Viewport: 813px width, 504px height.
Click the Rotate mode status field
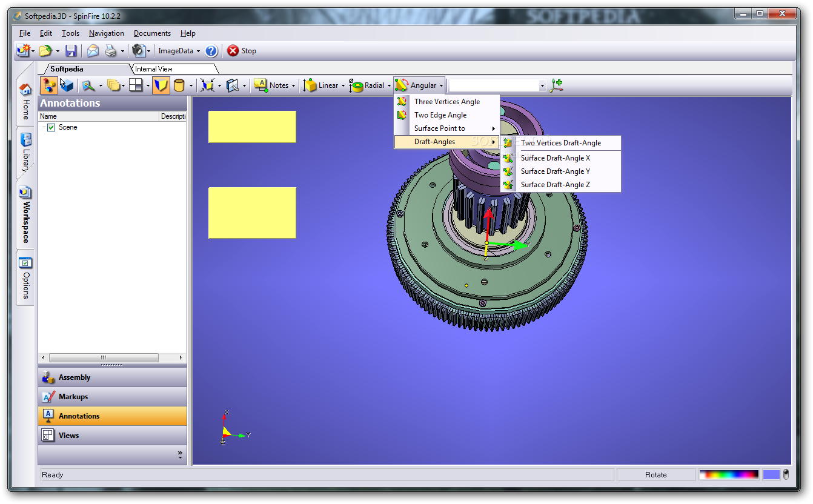coord(656,475)
